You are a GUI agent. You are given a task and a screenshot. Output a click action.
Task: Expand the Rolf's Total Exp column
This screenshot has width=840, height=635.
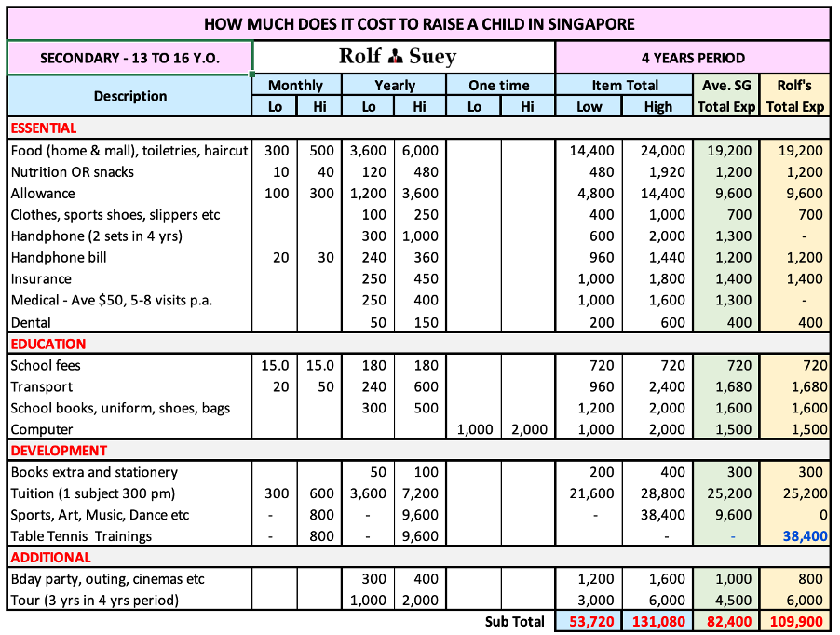[795, 96]
